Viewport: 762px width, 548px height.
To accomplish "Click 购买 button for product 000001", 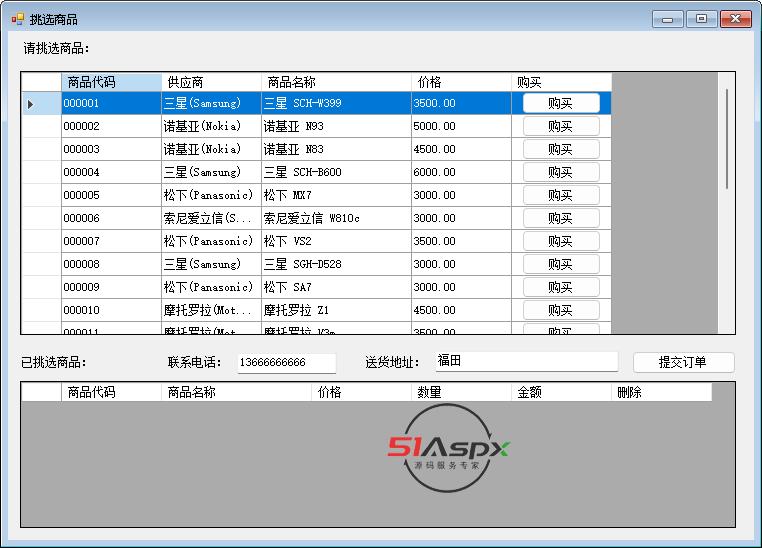I will (x=561, y=103).
